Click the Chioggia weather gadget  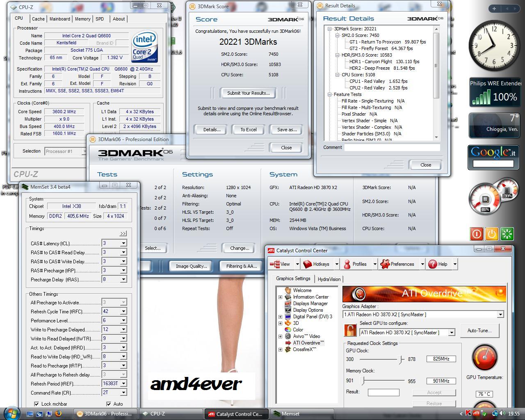pos(494,126)
